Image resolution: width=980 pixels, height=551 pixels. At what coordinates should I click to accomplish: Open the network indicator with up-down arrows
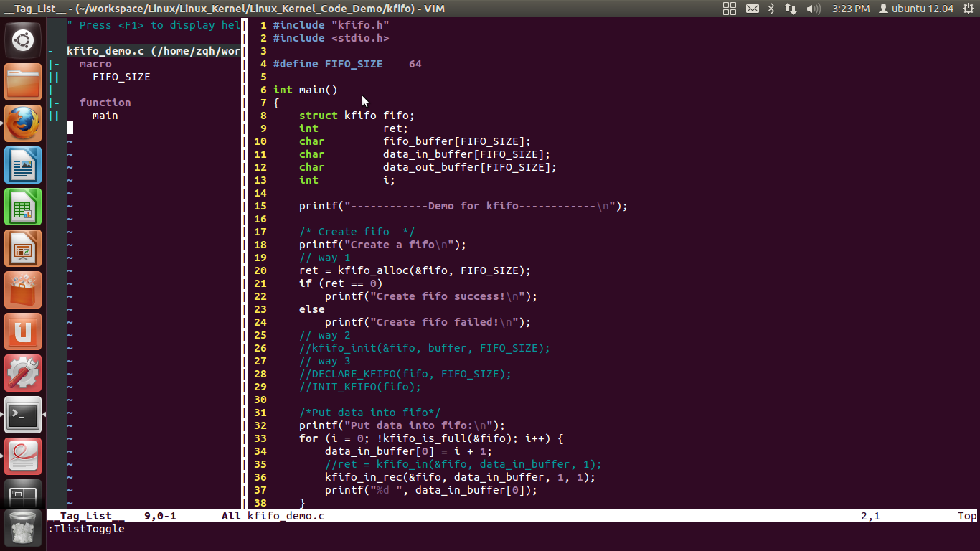790,9
